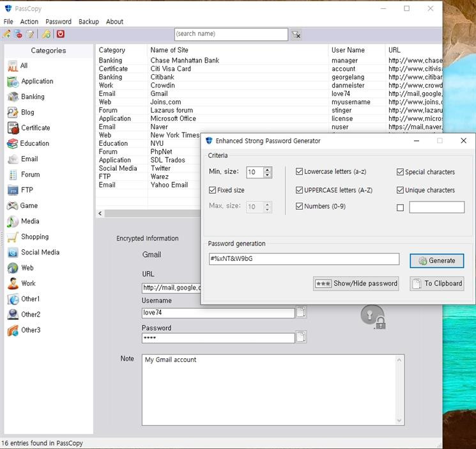Clear the search filter icon

point(296,35)
